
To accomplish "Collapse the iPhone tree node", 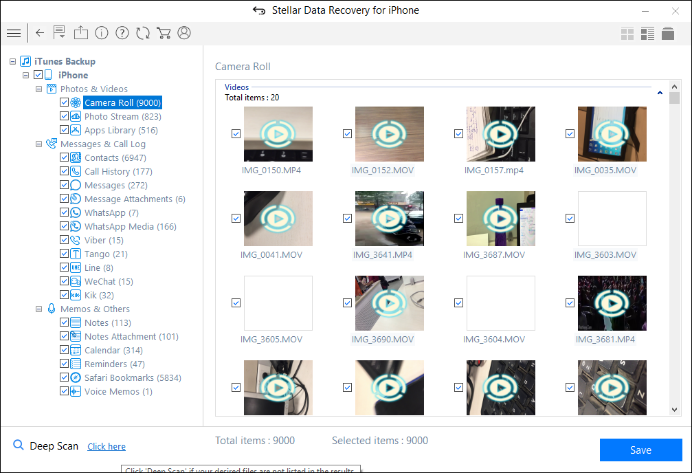I will tap(26, 75).
